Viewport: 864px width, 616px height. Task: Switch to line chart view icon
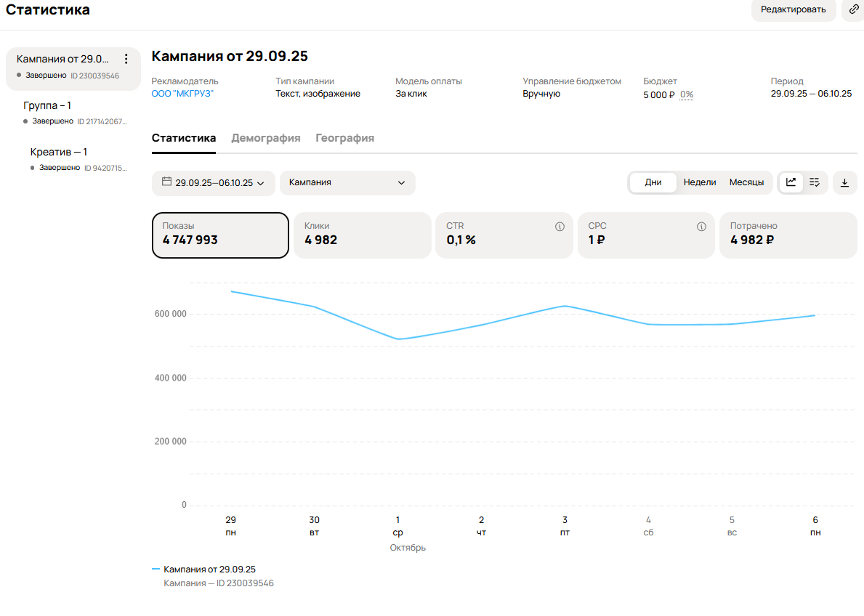[x=791, y=182]
